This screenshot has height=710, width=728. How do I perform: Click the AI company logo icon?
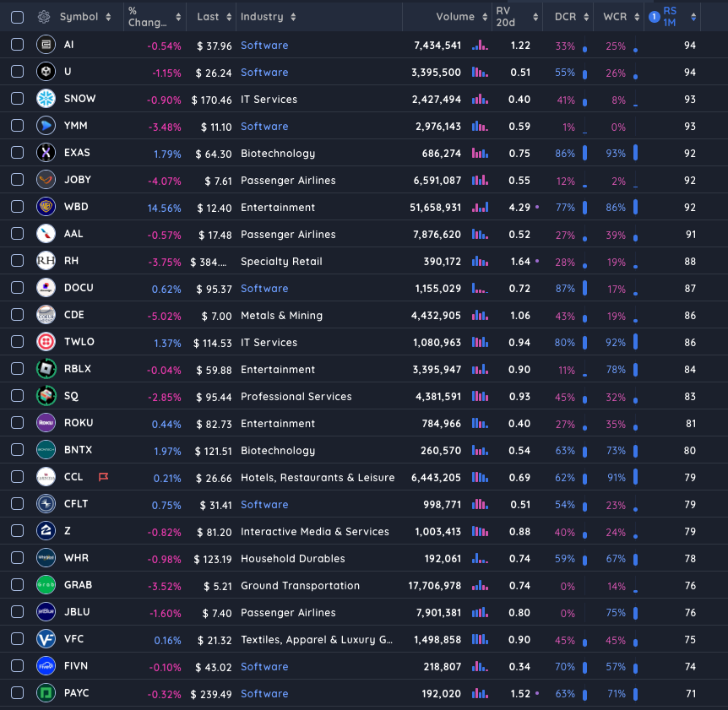pyautogui.click(x=46, y=45)
